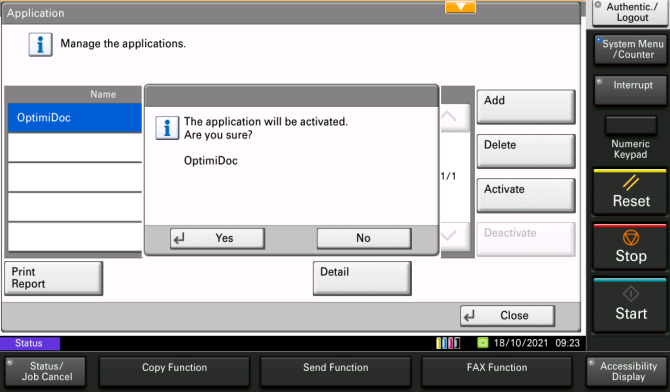Switch to FAX Function
This screenshot has width=670, height=392.
pos(497,371)
